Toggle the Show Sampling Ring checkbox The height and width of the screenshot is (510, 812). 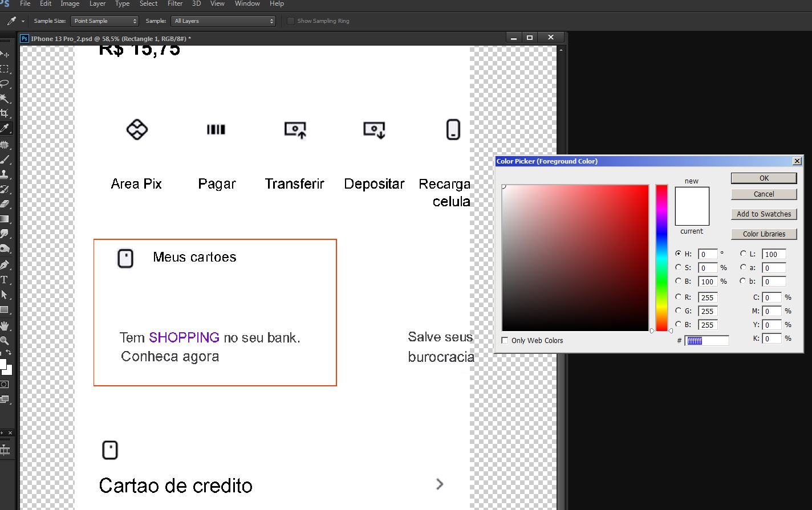[x=291, y=21]
